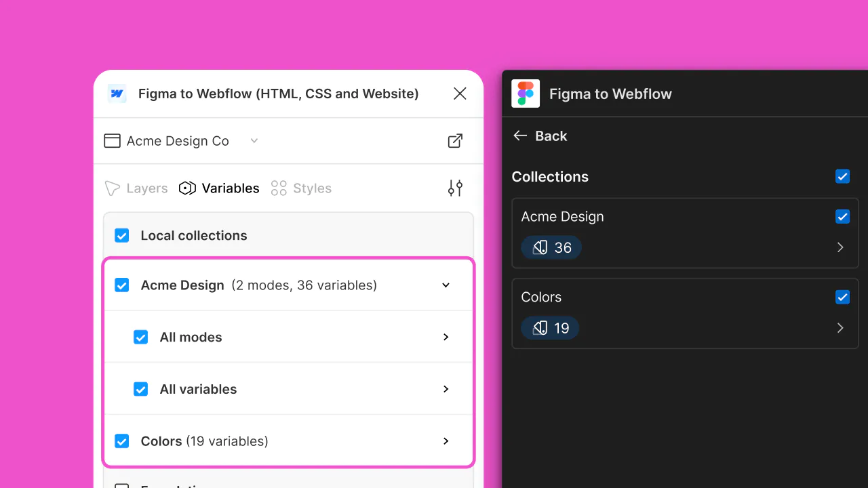Open the Acme Design Co site dropdown
The image size is (868, 488).
(254, 141)
